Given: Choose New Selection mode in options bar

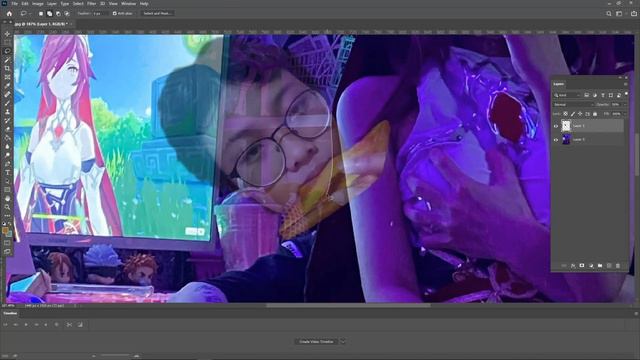Looking at the screenshot, I should [41, 13].
